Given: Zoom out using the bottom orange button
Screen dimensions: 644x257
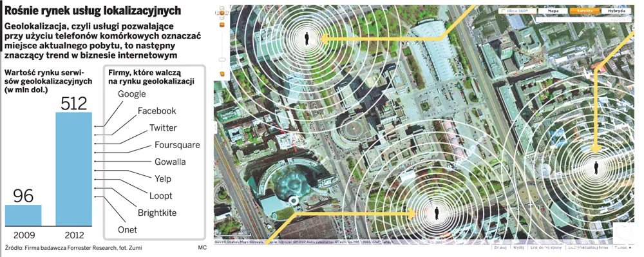Looking at the screenshot, I should coord(222,74).
